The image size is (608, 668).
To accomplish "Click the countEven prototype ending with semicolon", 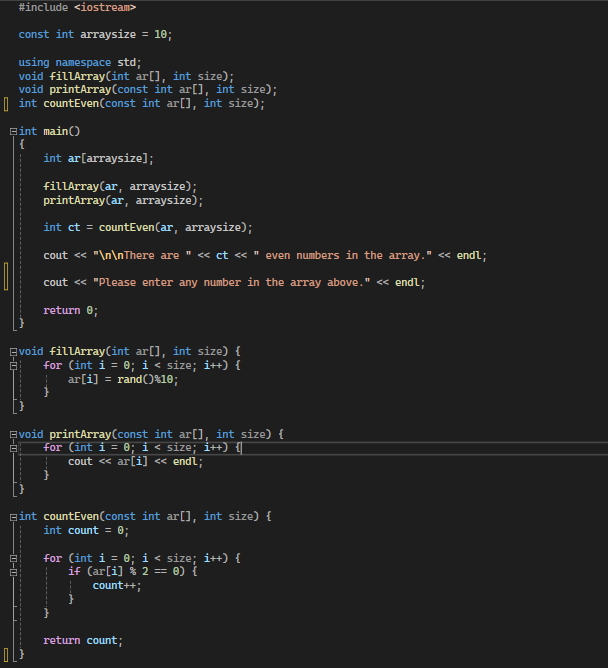I will click(141, 103).
